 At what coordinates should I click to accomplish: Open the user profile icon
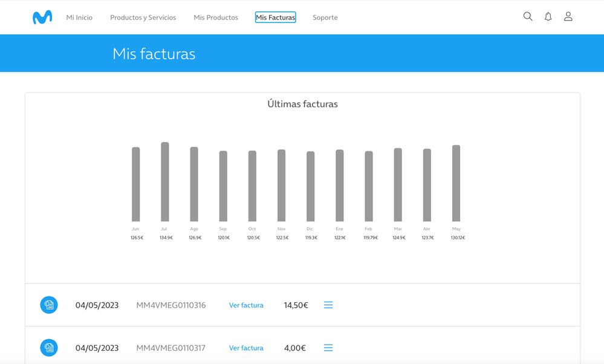coord(568,17)
